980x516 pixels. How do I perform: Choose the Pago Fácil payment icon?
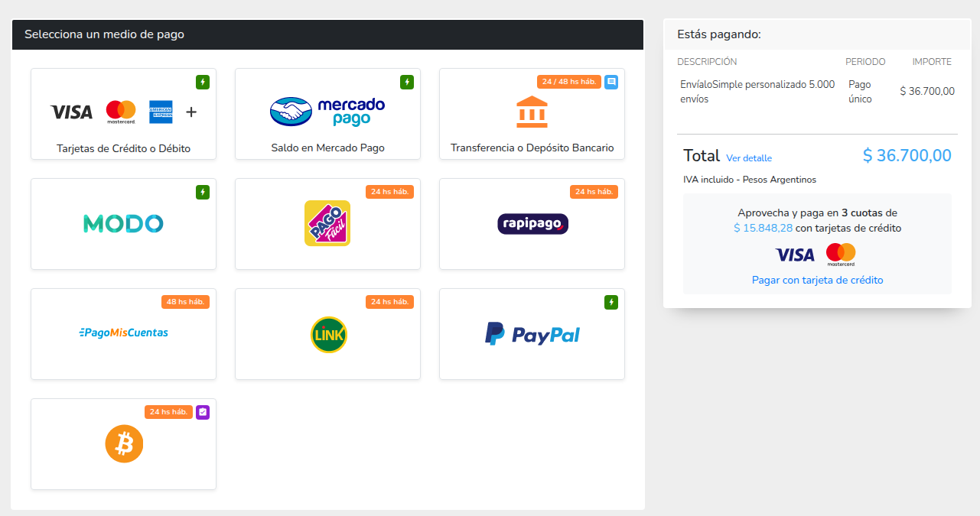click(327, 223)
